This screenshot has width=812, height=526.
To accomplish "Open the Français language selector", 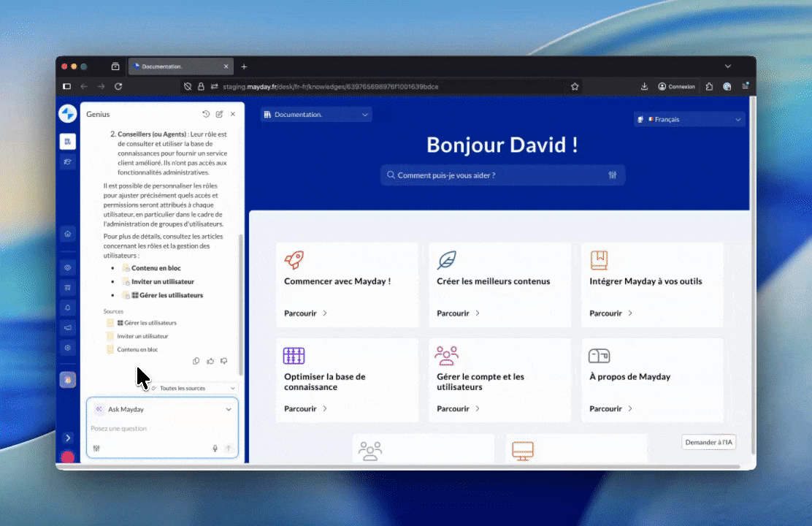I will (689, 119).
